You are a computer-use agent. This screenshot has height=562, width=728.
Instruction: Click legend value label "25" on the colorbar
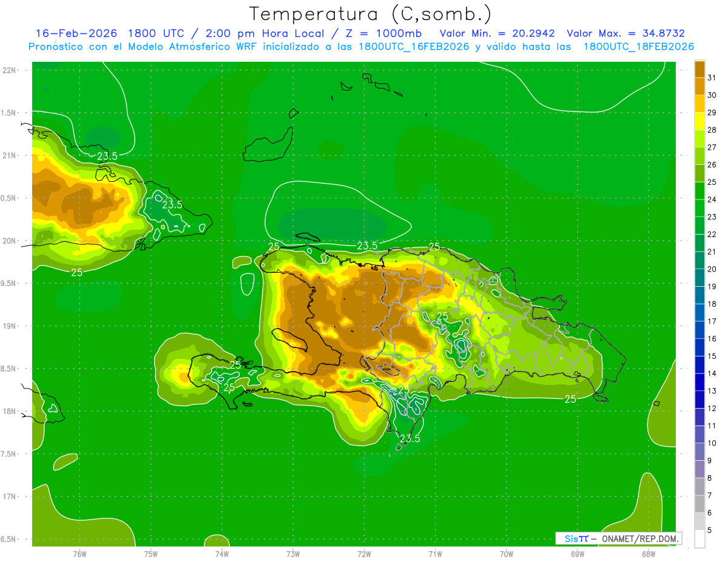[x=712, y=182]
